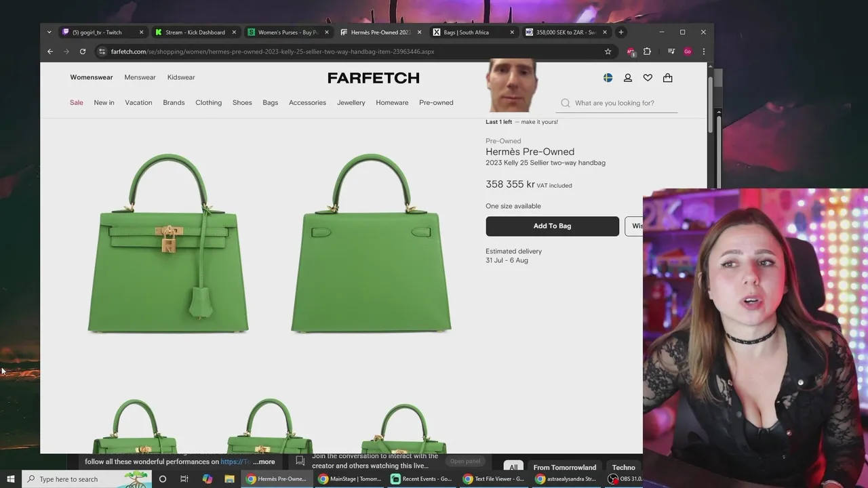This screenshot has width=868, height=488.
Task: Open the Chrome profile avatar
Action: [688, 52]
